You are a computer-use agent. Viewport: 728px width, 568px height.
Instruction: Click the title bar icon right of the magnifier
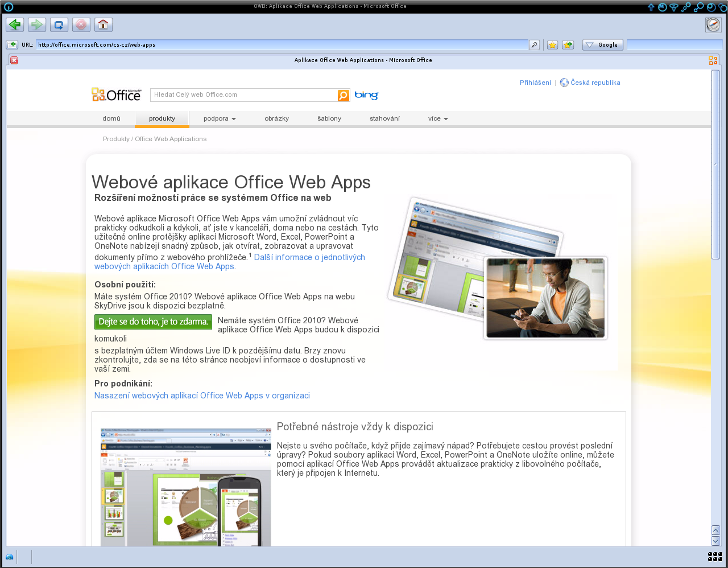click(x=711, y=7)
